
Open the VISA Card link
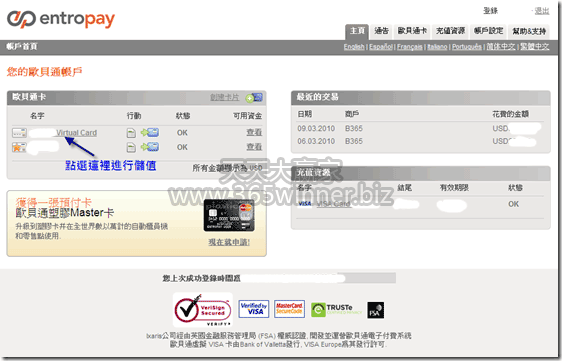click(x=333, y=204)
